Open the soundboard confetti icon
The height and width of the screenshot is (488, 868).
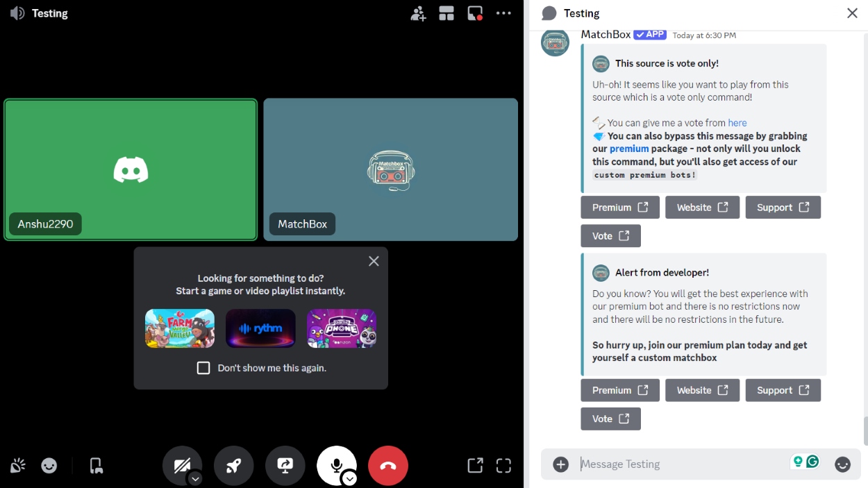pyautogui.click(x=17, y=465)
